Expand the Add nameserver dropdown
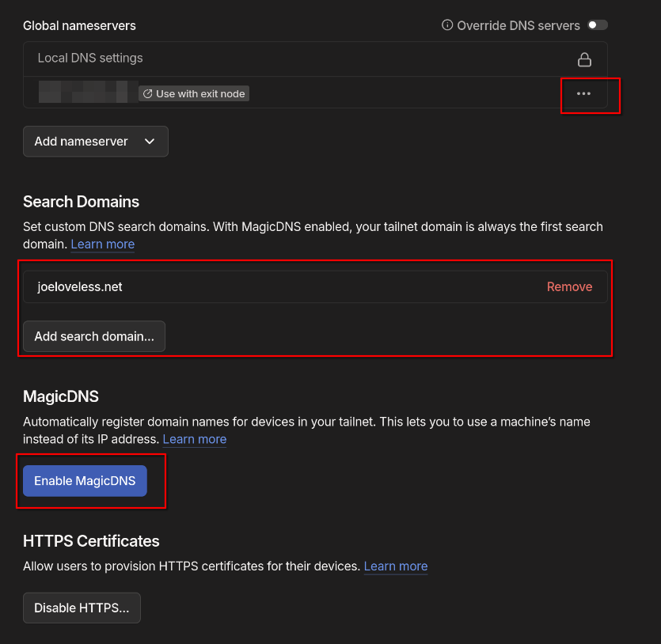 [95, 142]
